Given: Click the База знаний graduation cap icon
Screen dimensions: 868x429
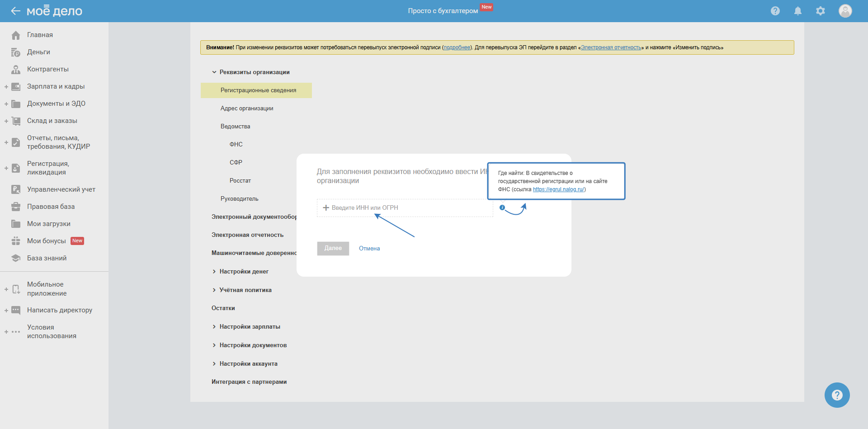Looking at the screenshot, I should (16, 258).
